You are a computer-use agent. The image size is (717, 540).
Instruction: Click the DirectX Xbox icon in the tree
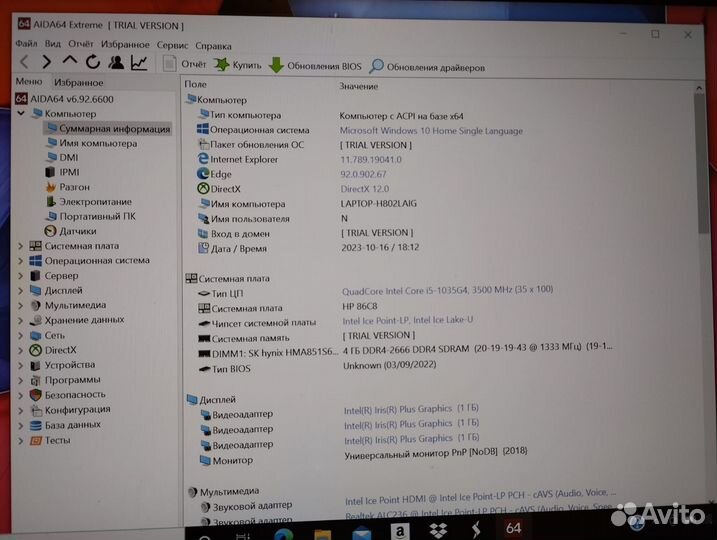click(x=36, y=350)
